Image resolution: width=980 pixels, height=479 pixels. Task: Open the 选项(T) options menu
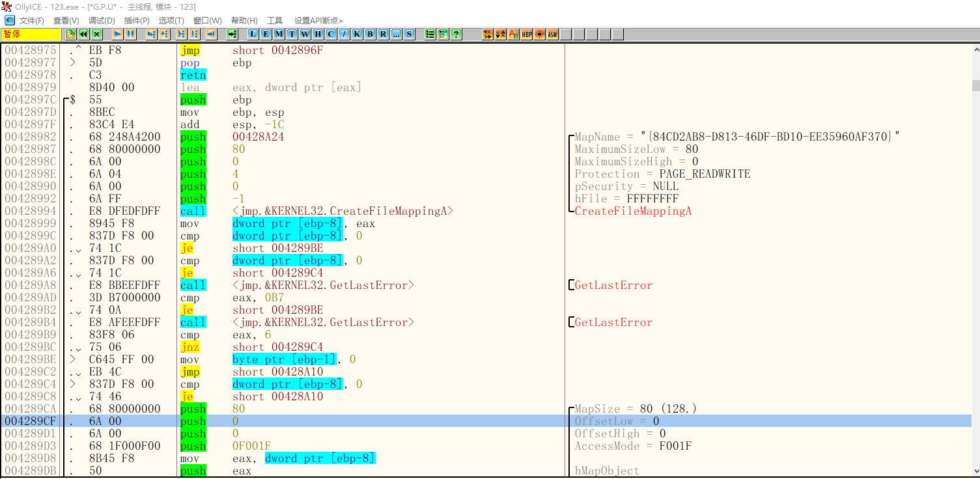171,21
